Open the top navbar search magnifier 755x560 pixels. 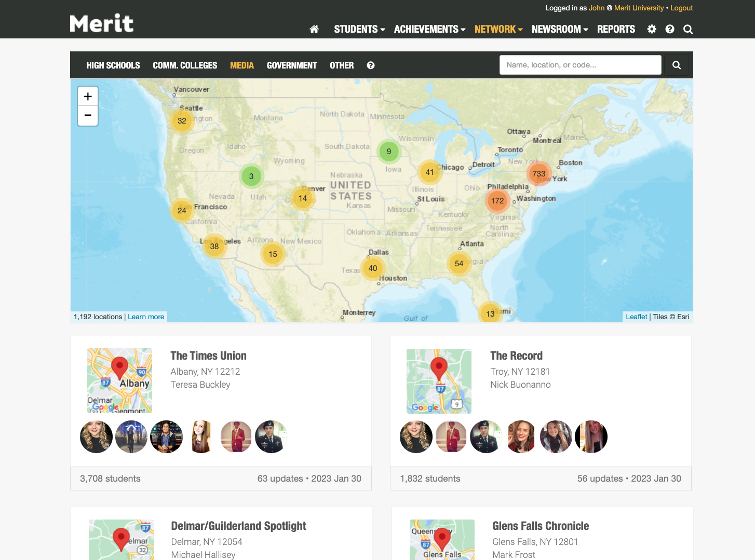click(x=688, y=29)
